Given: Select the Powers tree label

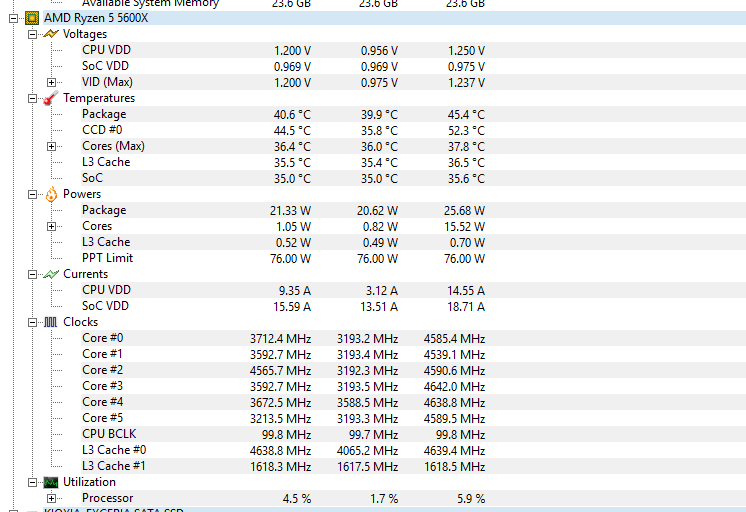Looking at the screenshot, I should point(82,194).
